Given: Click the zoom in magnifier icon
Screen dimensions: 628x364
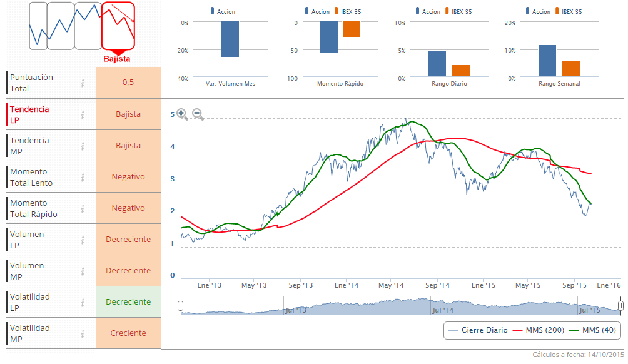Looking at the screenshot, I should click(182, 114).
